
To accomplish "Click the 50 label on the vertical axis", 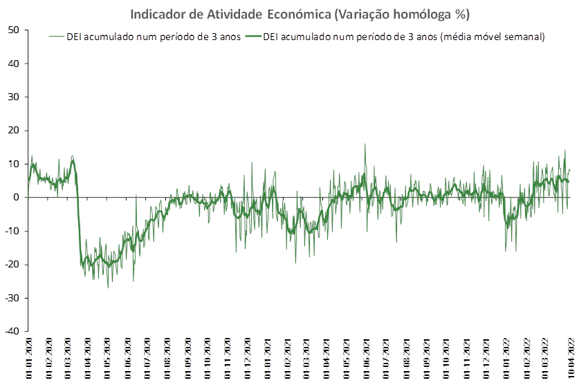I will [14, 30].
